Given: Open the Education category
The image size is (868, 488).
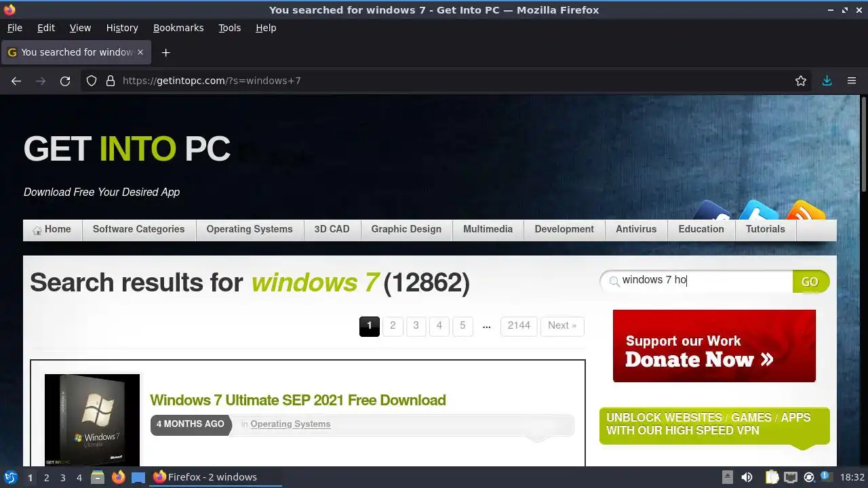Looking at the screenshot, I should point(701,230).
